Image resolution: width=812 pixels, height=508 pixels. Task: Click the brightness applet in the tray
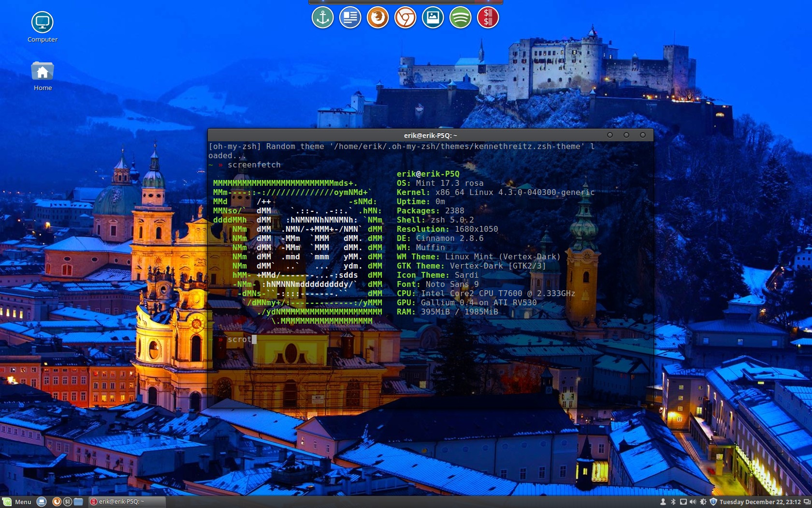click(x=703, y=502)
